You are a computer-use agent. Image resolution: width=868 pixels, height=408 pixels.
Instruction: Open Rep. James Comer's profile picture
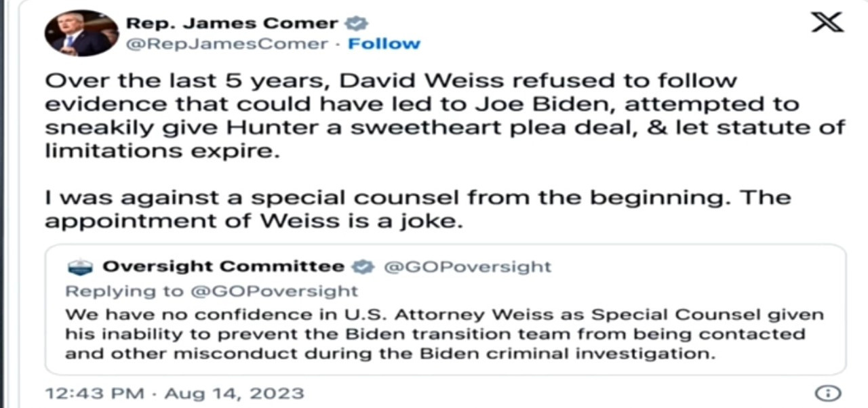(81, 33)
